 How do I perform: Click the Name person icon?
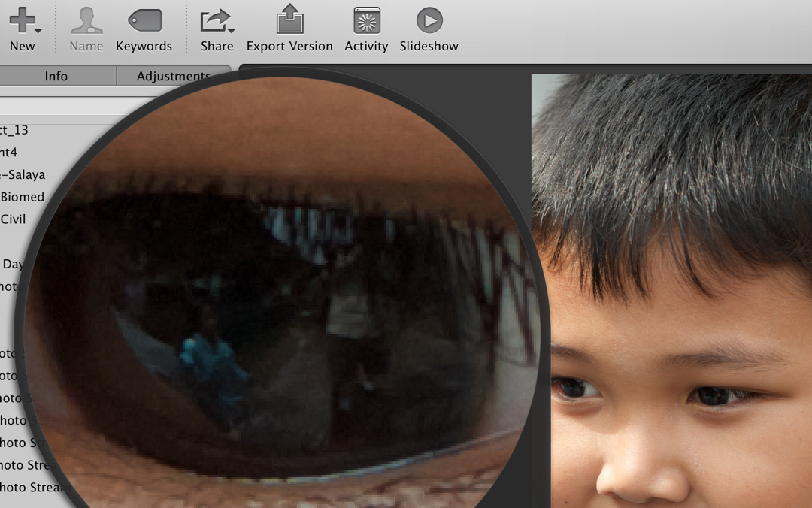coord(86,21)
